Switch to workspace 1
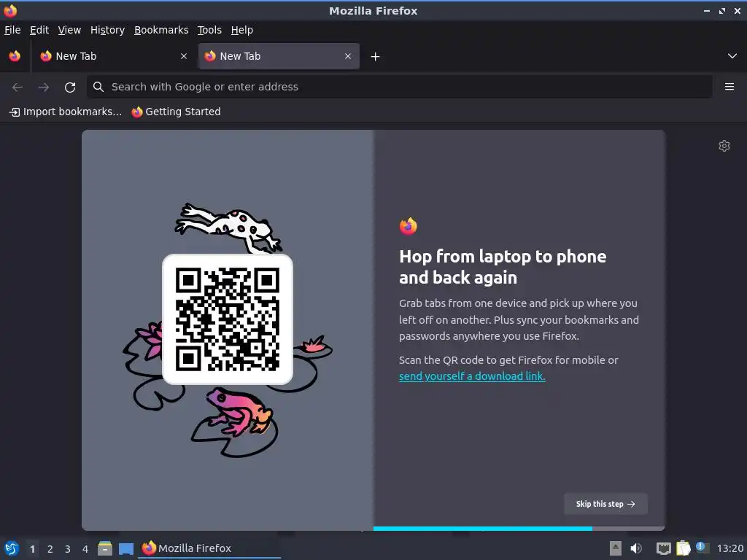 [x=32, y=549]
